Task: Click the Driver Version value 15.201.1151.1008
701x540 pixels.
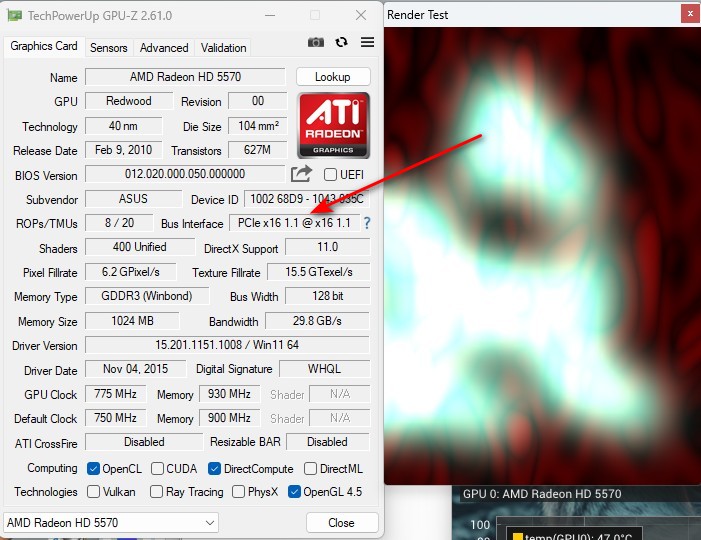Action: [227, 345]
